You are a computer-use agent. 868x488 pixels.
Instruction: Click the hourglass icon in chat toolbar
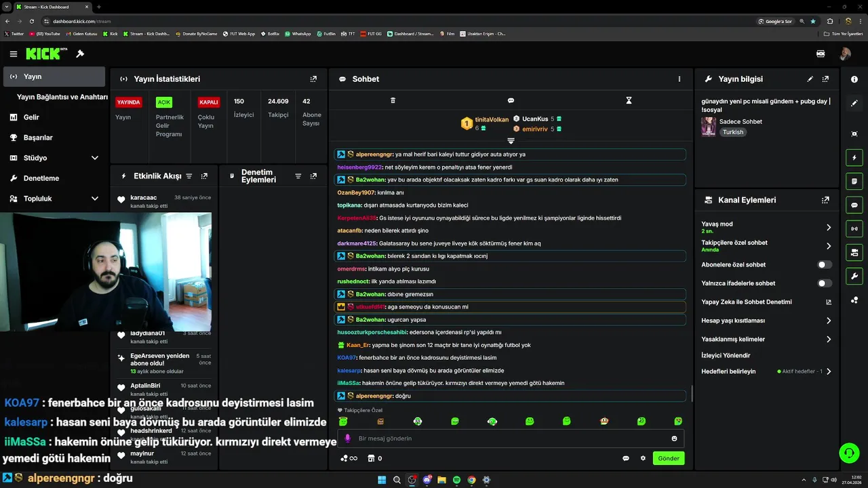[x=629, y=100]
